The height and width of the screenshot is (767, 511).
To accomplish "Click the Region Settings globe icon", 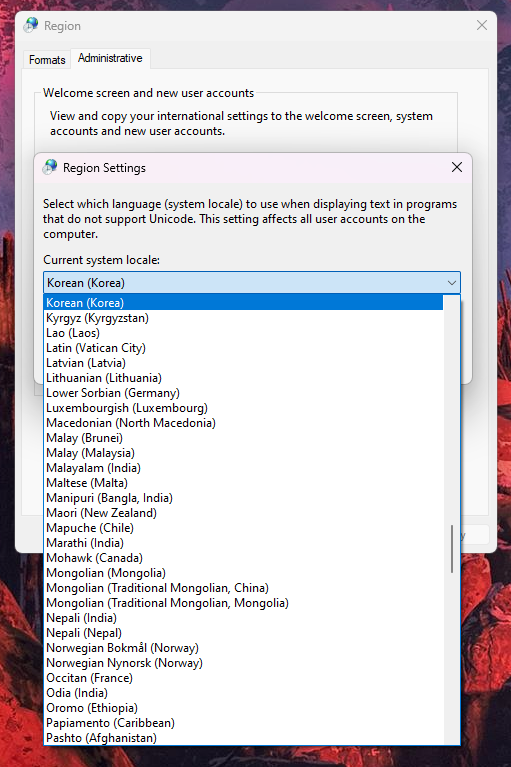I will point(50,167).
